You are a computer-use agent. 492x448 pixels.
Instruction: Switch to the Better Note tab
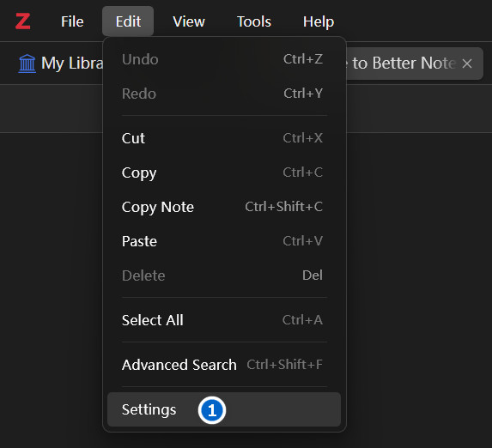click(x=404, y=64)
